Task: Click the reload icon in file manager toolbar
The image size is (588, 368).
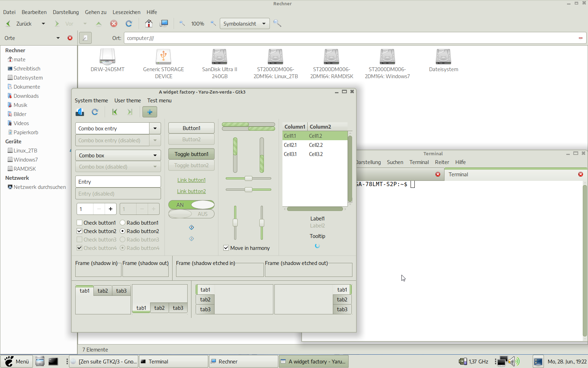Action: pos(129,23)
